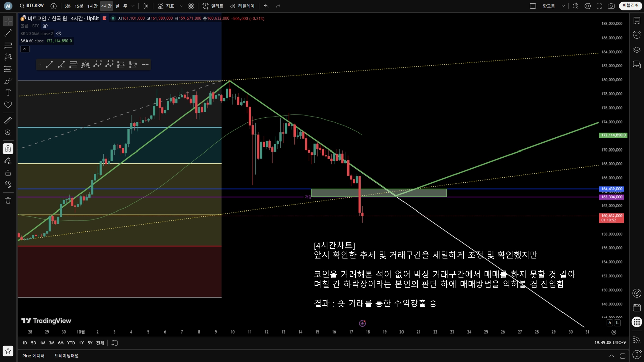
Task: Open the economic calendar icon
Action: coord(636,307)
